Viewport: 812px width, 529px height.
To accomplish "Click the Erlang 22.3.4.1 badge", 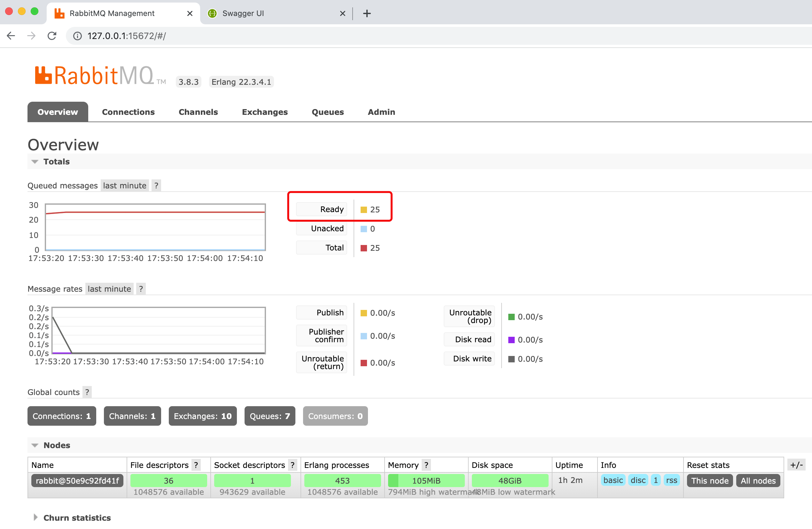I will click(241, 82).
